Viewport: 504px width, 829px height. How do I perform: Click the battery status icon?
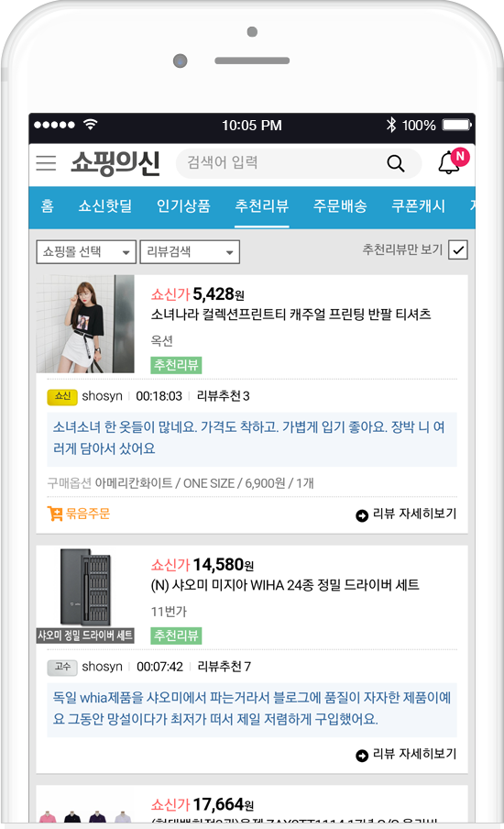tap(456, 125)
